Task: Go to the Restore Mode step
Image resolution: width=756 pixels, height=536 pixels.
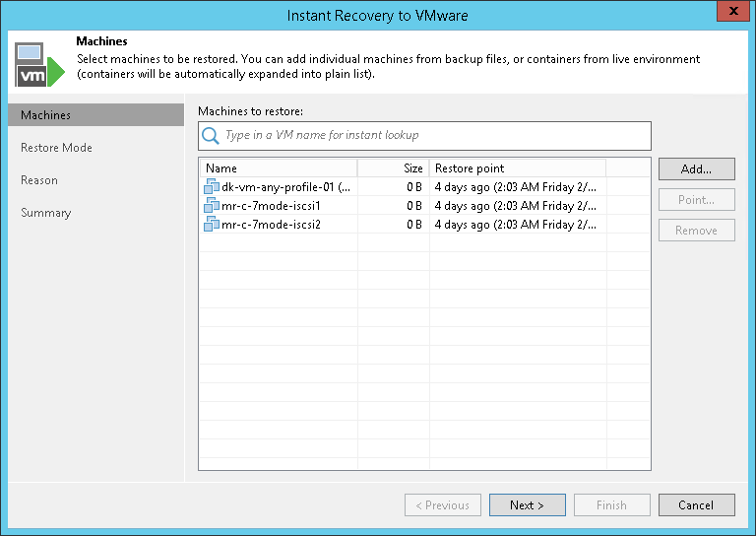Action: coord(56,148)
